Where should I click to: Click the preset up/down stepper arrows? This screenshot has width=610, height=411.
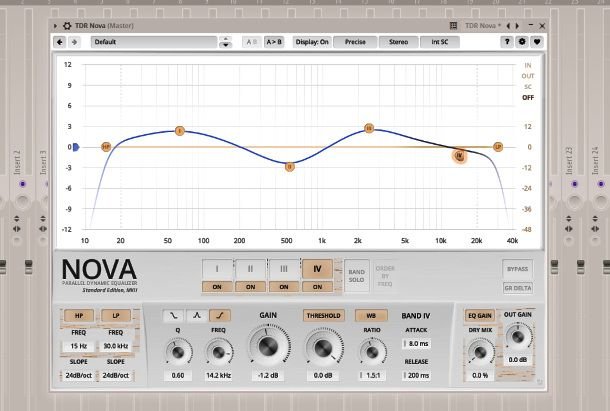[225, 42]
